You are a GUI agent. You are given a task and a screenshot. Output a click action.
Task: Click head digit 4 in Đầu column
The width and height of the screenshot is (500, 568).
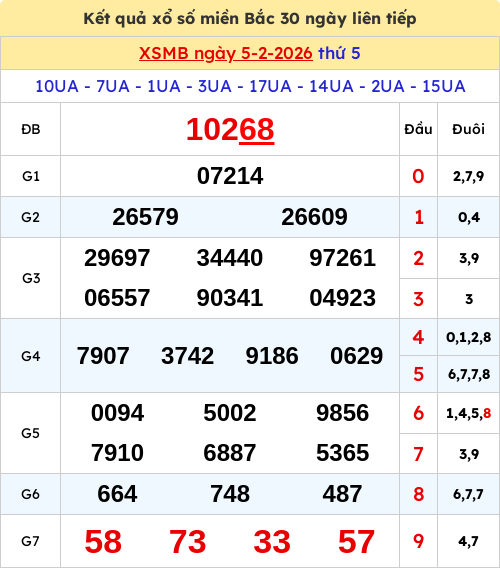click(418, 337)
